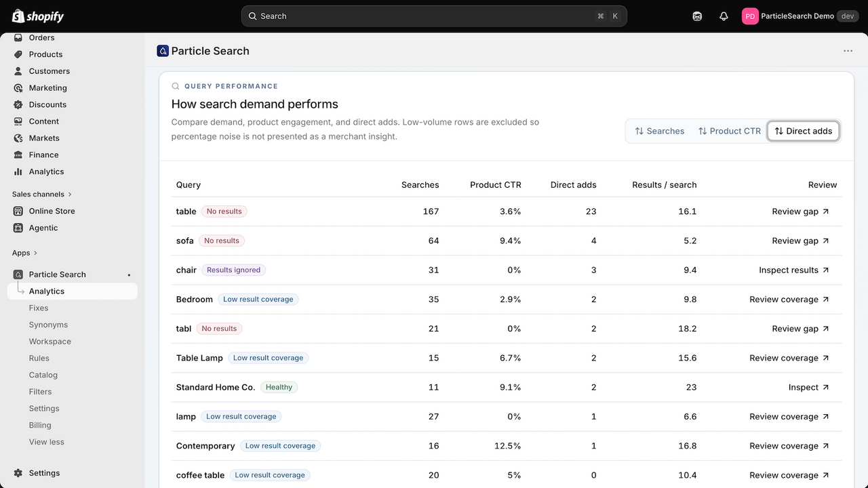Open the Workspace page
The height and width of the screenshot is (488, 868).
[50, 342]
